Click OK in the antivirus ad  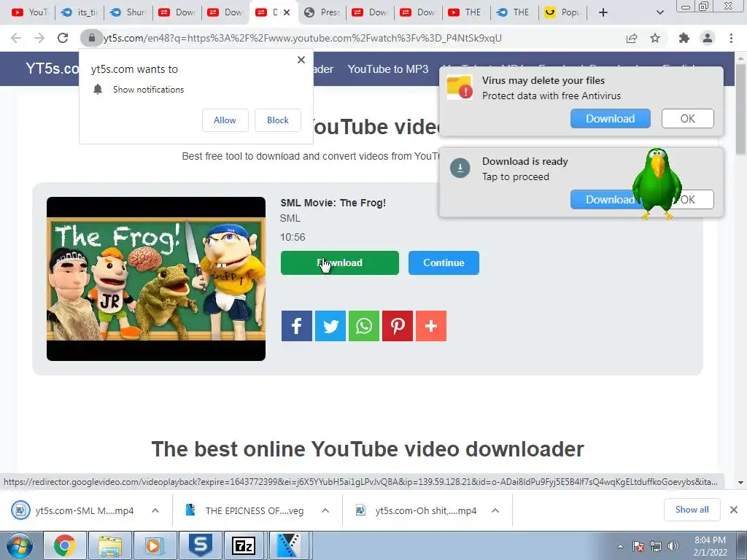[x=687, y=119]
